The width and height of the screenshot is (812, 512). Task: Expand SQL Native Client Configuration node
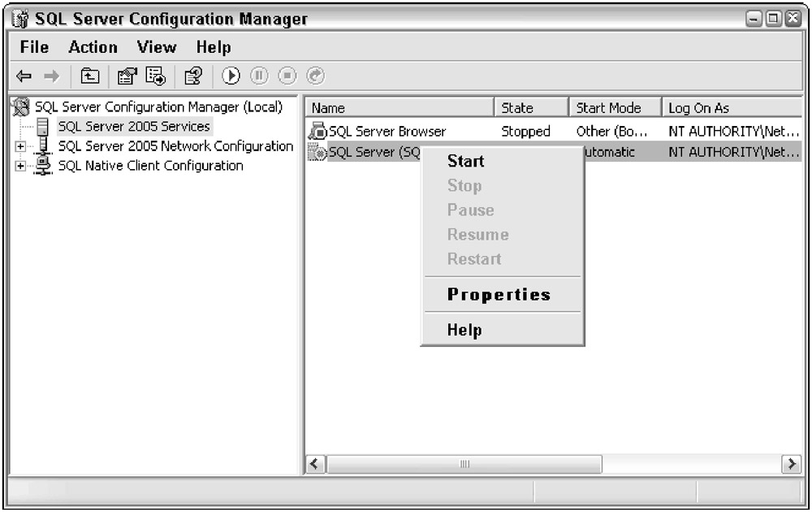point(19,166)
